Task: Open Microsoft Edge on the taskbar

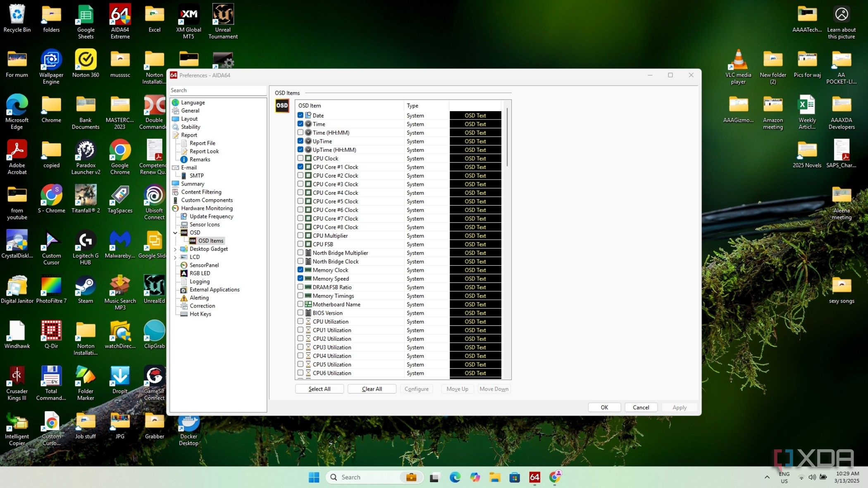Action: pyautogui.click(x=455, y=477)
